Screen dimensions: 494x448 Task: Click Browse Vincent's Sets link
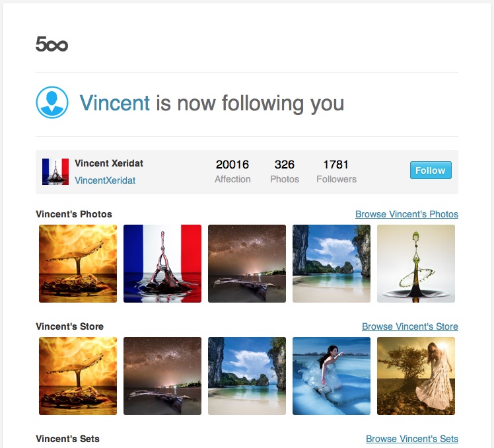coord(411,439)
